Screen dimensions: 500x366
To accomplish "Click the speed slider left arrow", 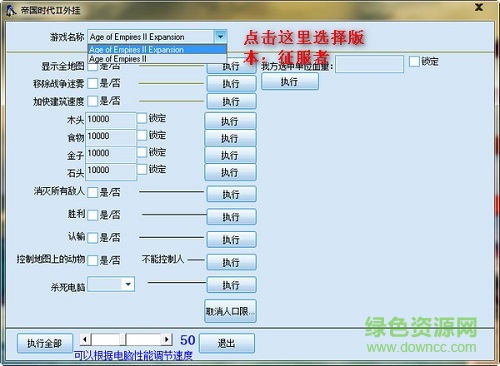I will pyautogui.click(x=85, y=339).
